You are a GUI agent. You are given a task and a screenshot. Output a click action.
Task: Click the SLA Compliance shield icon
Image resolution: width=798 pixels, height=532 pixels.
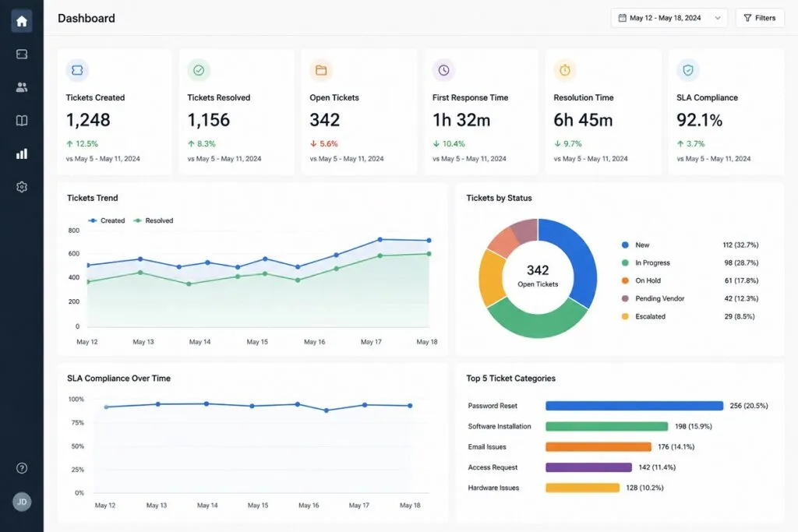(688, 70)
